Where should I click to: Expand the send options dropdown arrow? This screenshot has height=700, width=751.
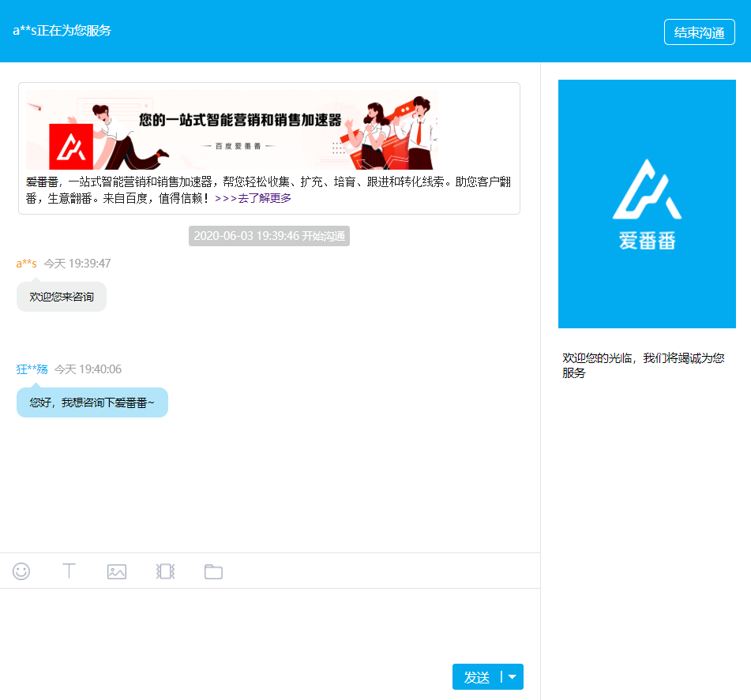pyautogui.click(x=512, y=677)
